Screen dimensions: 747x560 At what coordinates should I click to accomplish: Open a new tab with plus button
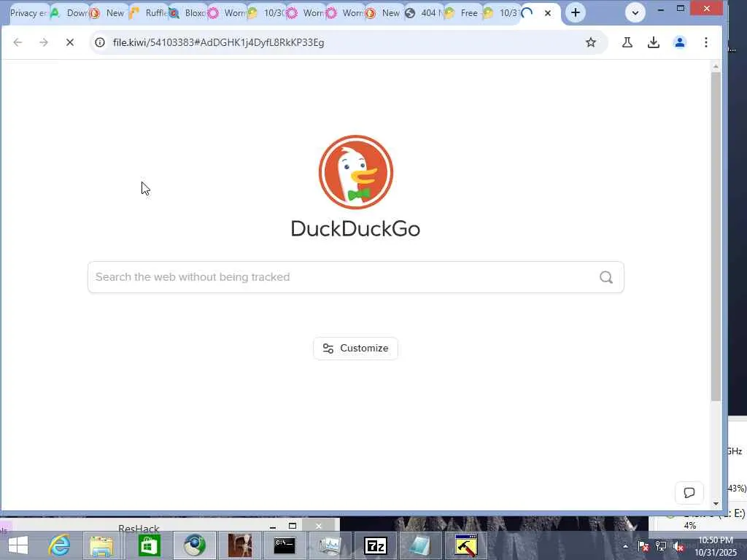point(576,13)
